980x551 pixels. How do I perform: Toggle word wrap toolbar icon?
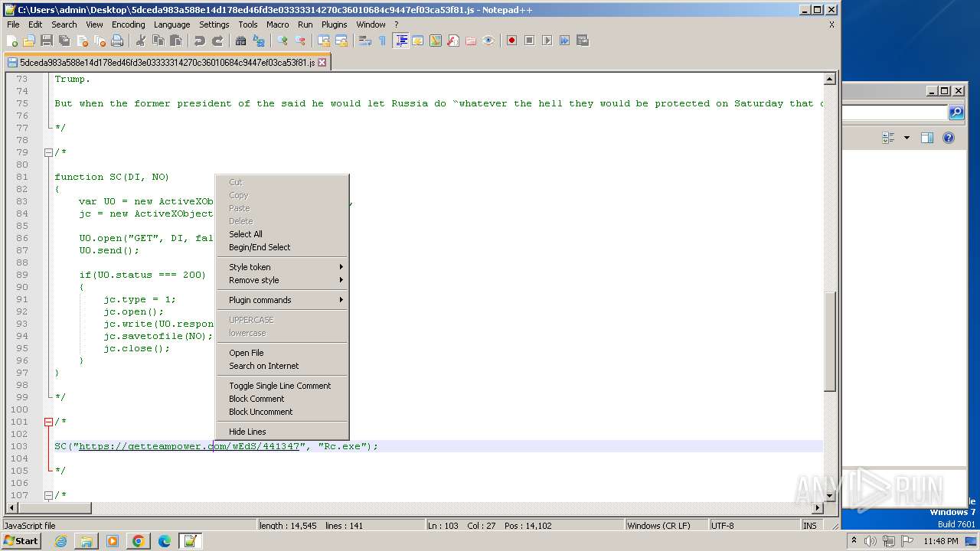coord(365,41)
